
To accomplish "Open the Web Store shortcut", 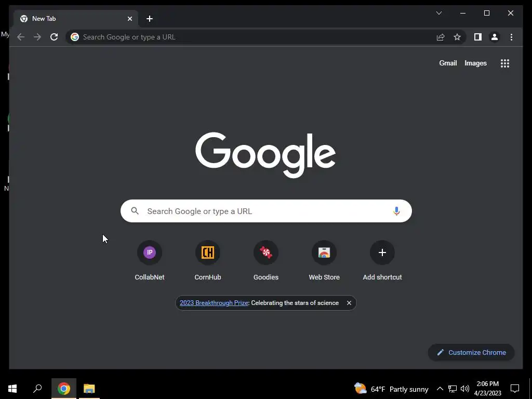I will tap(324, 261).
